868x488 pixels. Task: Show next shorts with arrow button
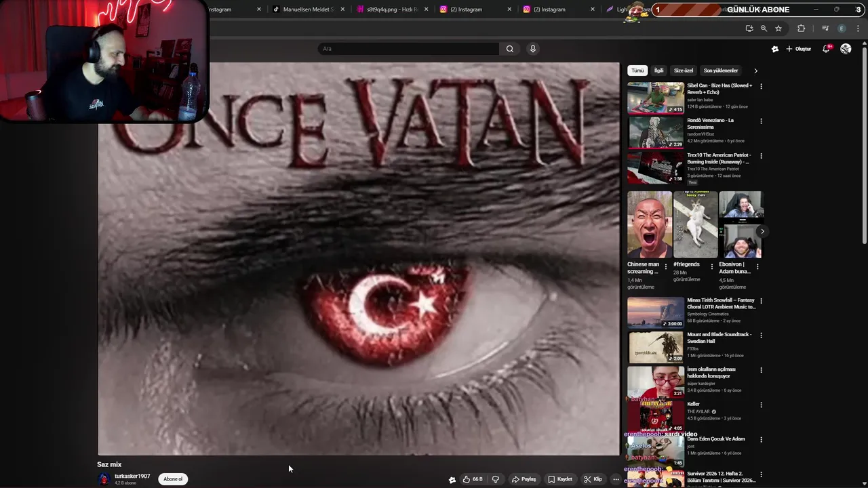(x=762, y=232)
